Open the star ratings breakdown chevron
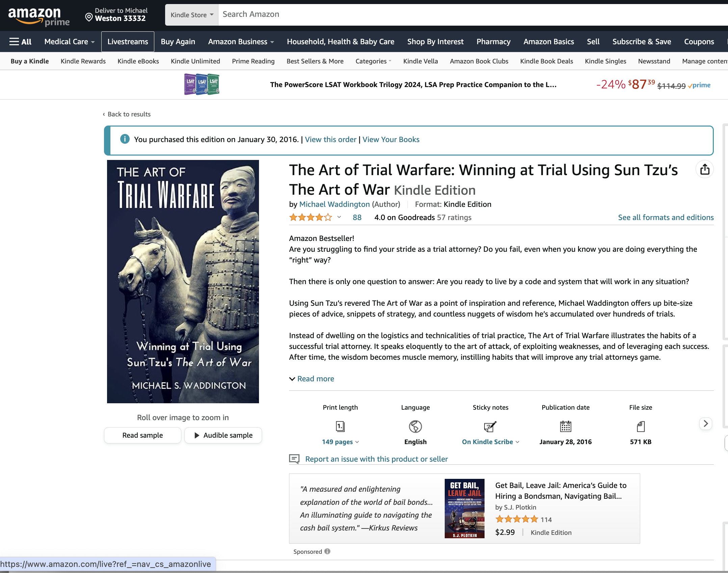728x573 pixels. pyautogui.click(x=339, y=217)
